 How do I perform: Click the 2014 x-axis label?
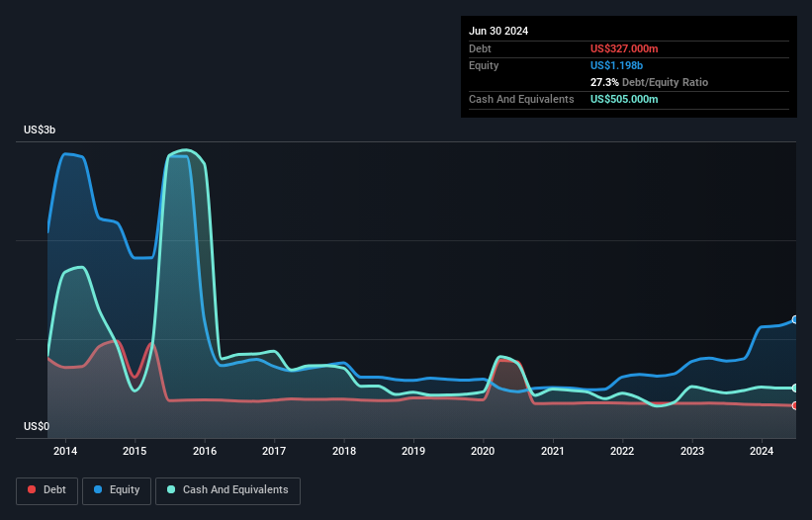[65, 451]
